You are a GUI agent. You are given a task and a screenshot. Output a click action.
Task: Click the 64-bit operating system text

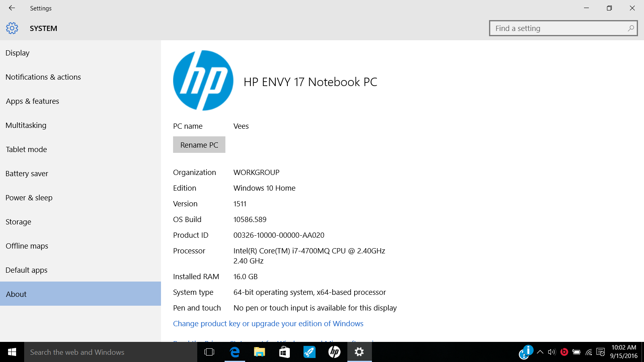[x=310, y=292]
